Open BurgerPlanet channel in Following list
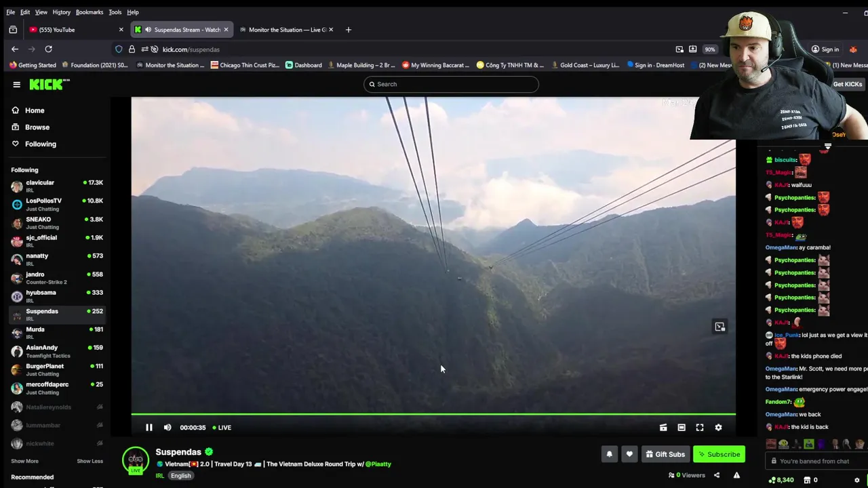The height and width of the screenshot is (488, 868). (x=57, y=369)
